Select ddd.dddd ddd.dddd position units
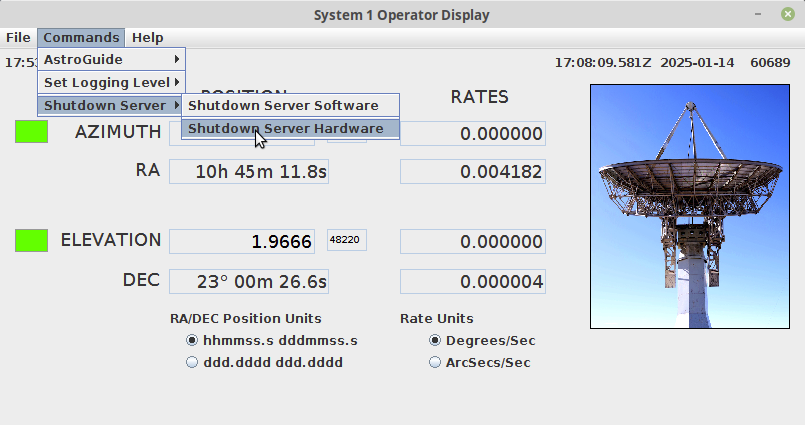 coord(192,362)
